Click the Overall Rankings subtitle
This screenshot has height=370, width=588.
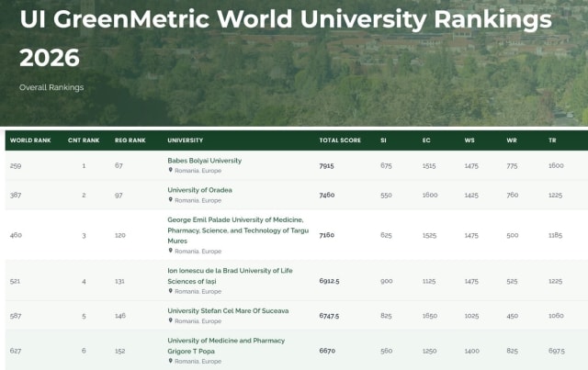(51, 87)
